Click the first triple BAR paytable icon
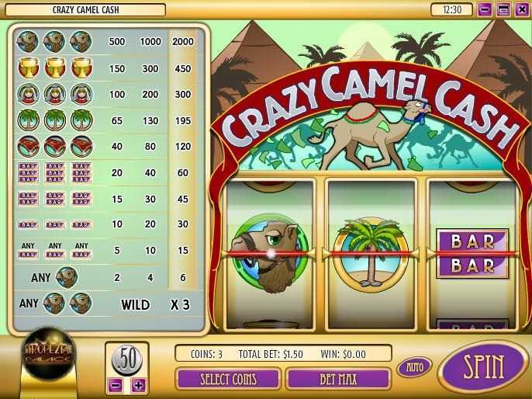The height and width of the screenshot is (399, 532). (x=28, y=173)
